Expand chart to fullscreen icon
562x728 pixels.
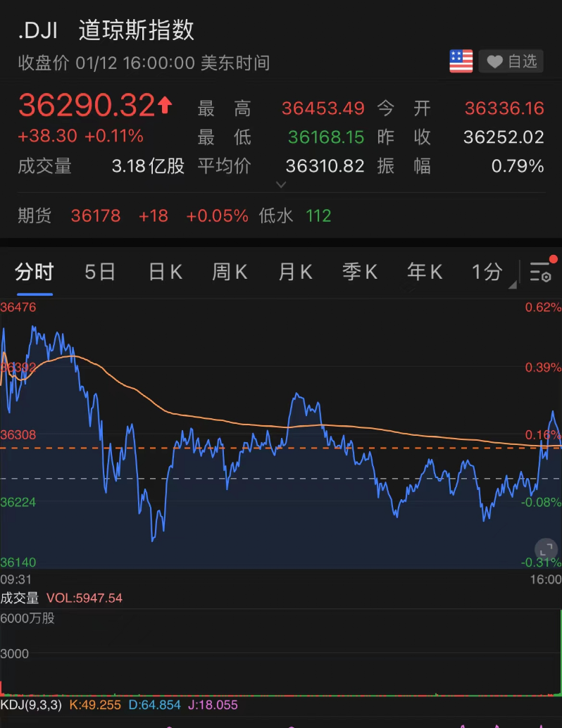point(547,550)
